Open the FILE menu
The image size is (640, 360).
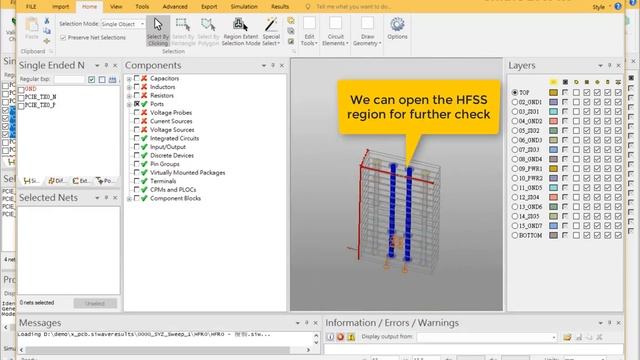31,7
